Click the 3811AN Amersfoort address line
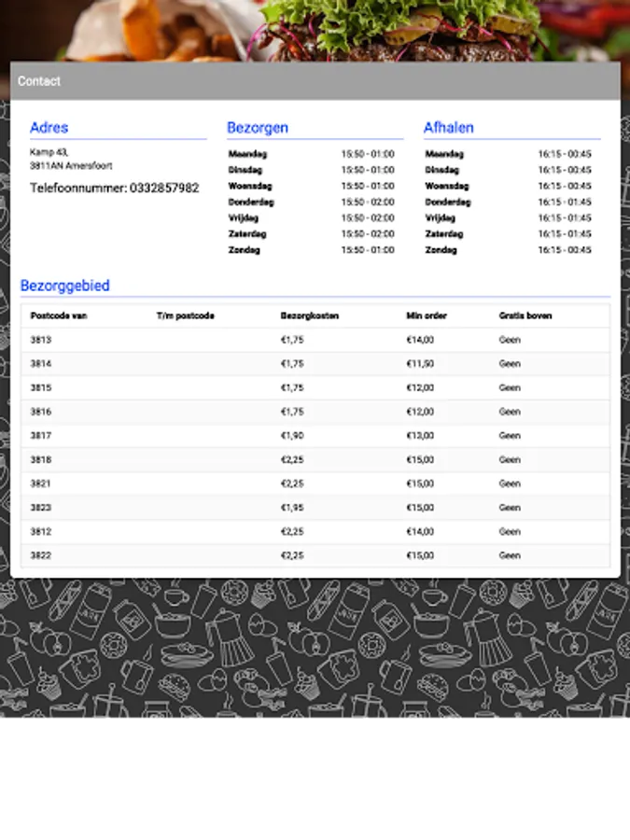 pos(71,166)
